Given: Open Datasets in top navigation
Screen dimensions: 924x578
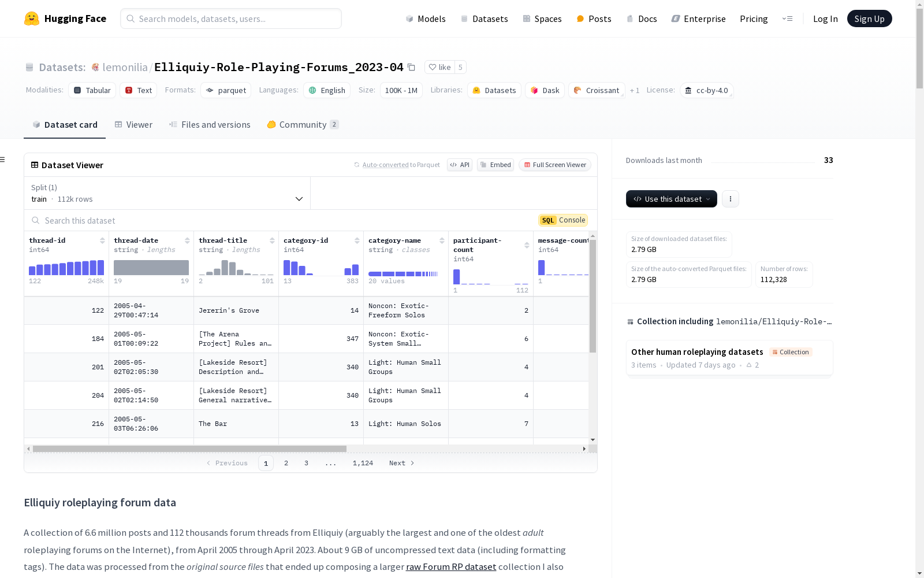Looking at the screenshot, I should point(484,18).
